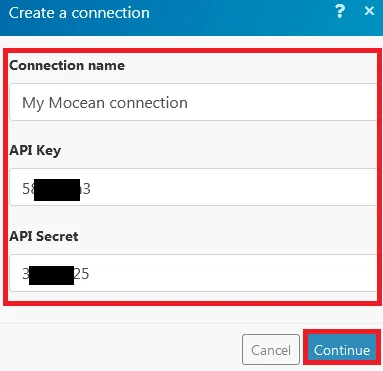Select the "Create a connection" dialog title
383x371 pixels.
(79, 13)
